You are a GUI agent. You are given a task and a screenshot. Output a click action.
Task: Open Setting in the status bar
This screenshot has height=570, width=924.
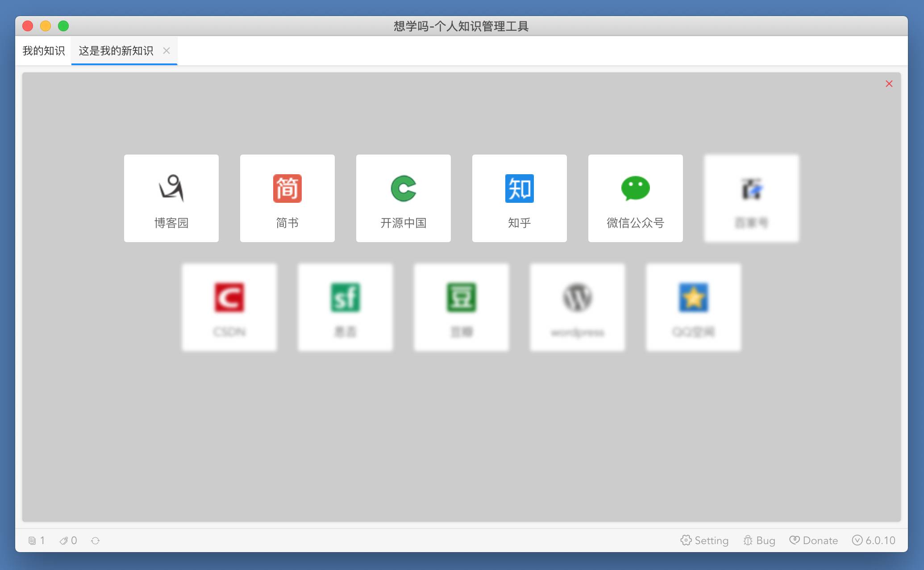coord(704,541)
